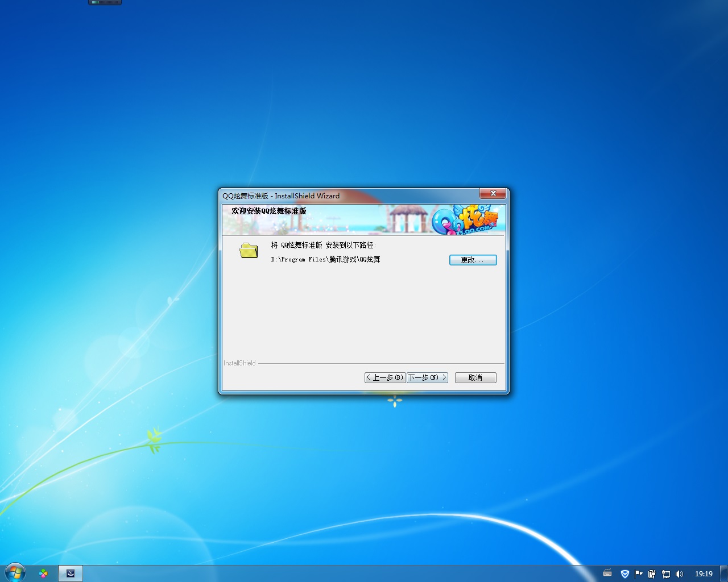Image resolution: width=728 pixels, height=582 pixels.
Task: Open the colorful clover taskbar icon
Action: [x=43, y=573]
